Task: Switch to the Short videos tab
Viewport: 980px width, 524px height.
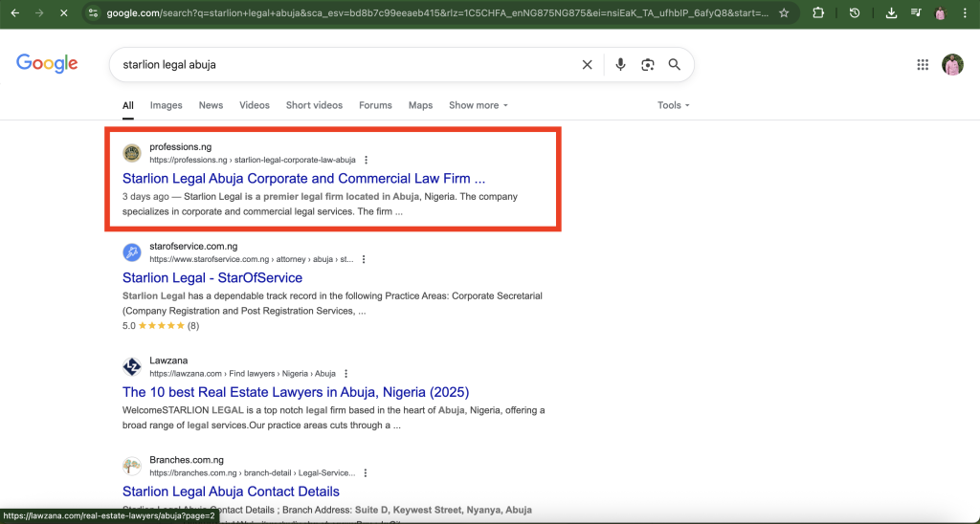Action: click(x=314, y=105)
